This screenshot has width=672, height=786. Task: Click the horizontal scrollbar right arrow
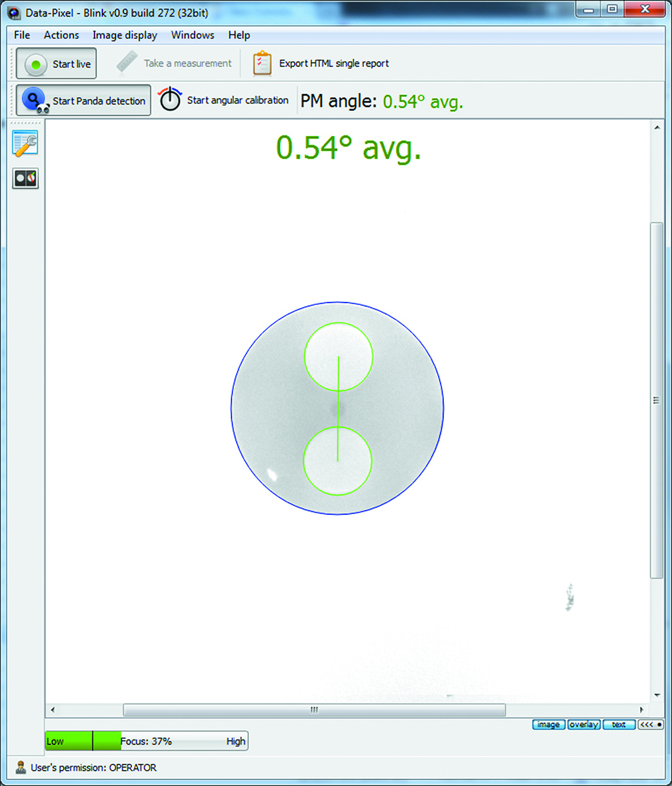pos(642,710)
